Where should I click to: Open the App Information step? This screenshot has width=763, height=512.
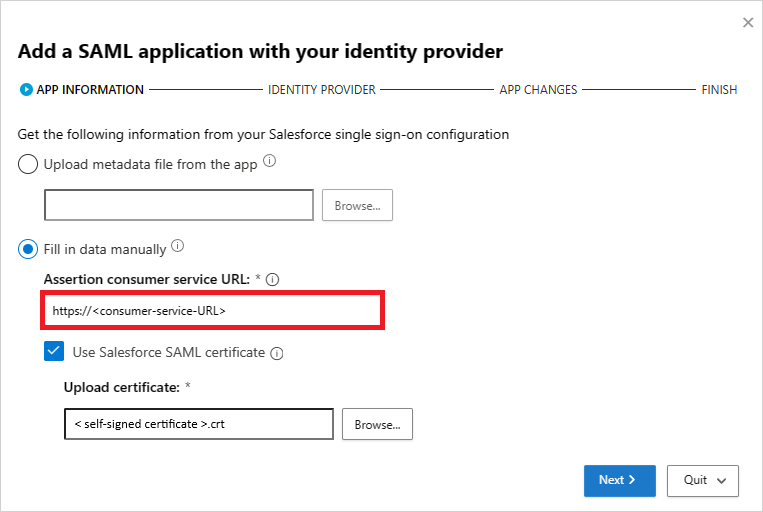click(x=90, y=90)
